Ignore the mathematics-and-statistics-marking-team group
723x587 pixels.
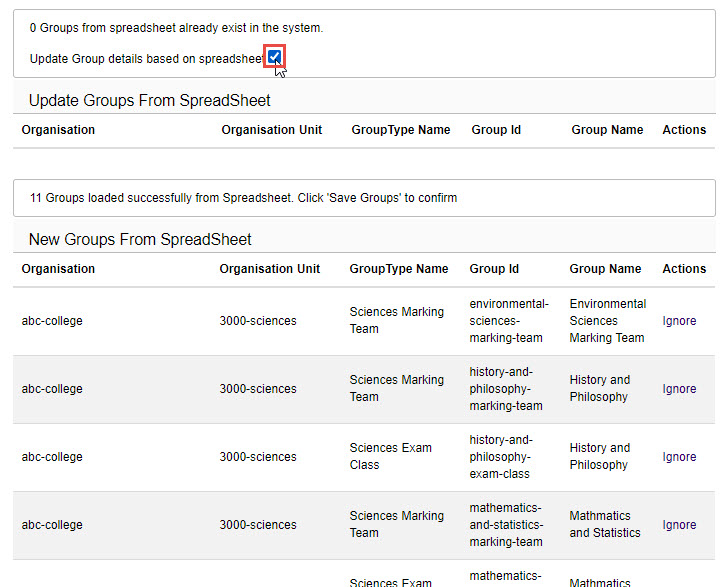[679, 525]
